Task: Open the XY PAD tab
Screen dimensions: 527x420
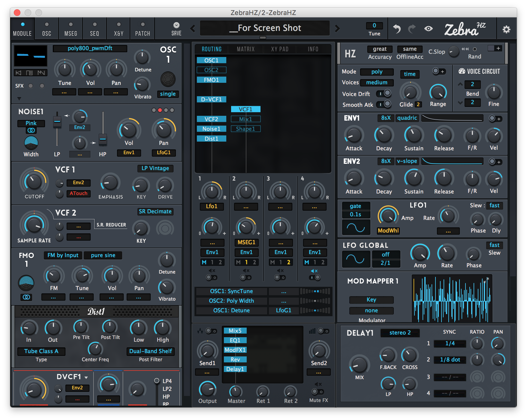Action: [280, 49]
